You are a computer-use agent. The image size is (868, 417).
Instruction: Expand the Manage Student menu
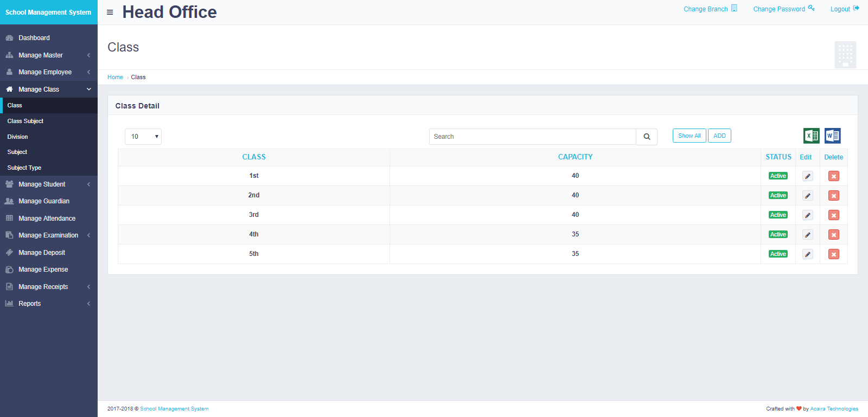[x=42, y=184]
